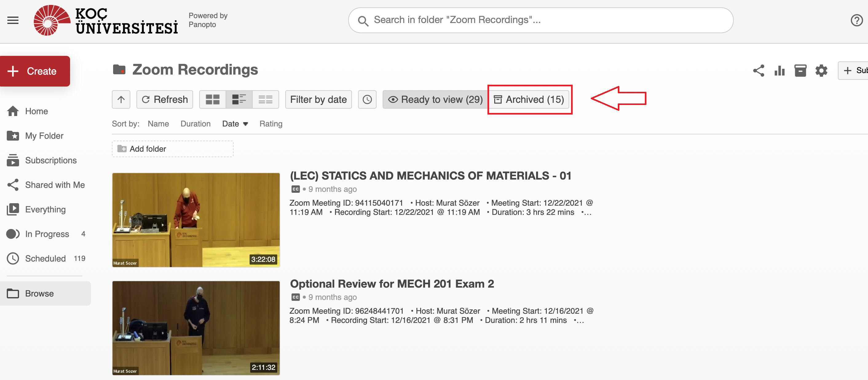Click the folder share icon

coord(759,71)
